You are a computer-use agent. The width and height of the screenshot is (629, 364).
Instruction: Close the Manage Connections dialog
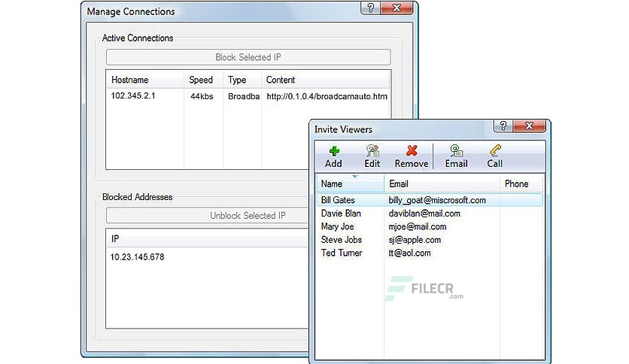(x=397, y=8)
